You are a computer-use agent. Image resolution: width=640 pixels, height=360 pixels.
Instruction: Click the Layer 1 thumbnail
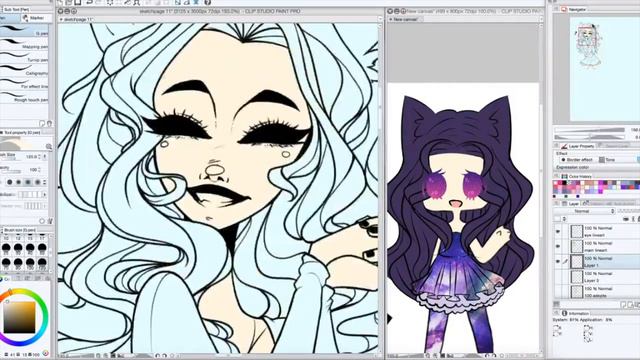click(x=576, y=262)
